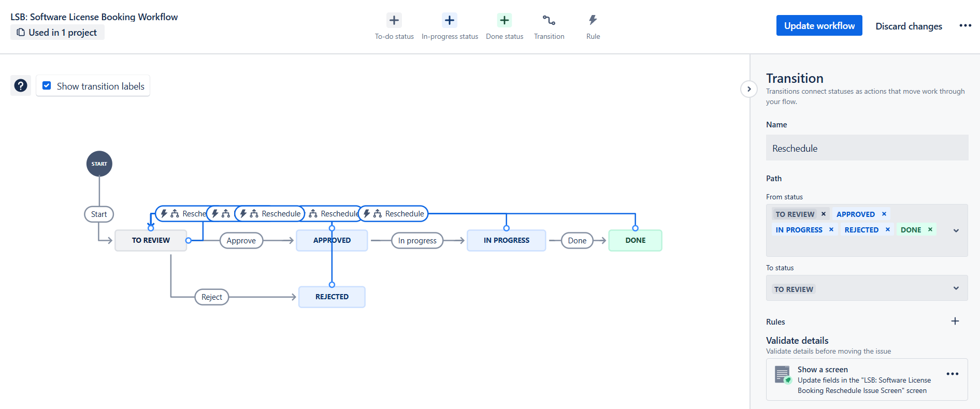Edit the transition Name field
The height and width of the screenshot is (409, 980).
pyautogui.click(x=867, y=148)
